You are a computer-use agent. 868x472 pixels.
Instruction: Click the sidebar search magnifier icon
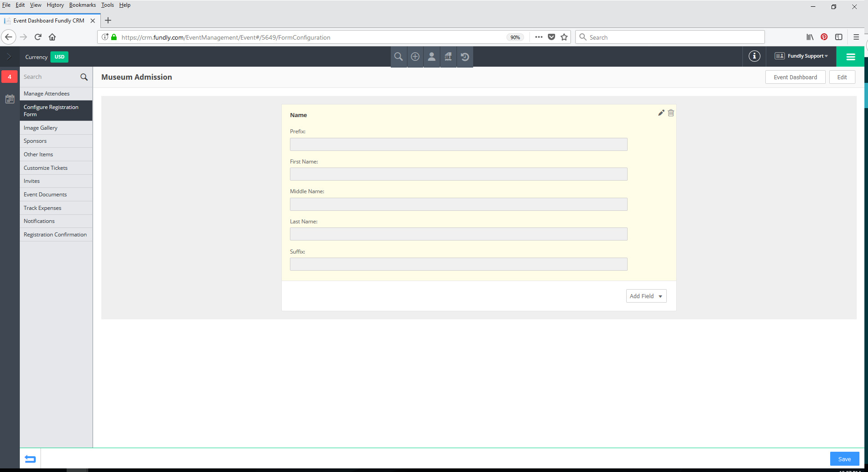(x=84, y=77)
